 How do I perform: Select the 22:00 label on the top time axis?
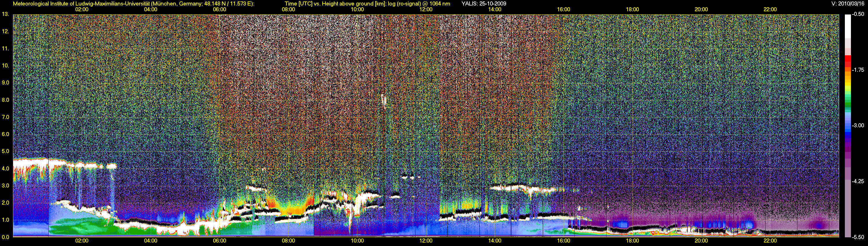click(770, 10)
